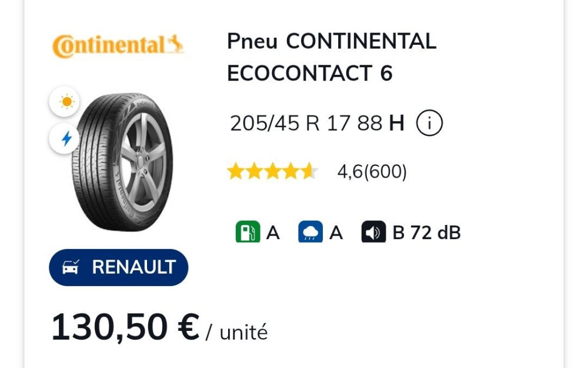Click the "/ unité" price unit text

(x=236, y=333)
